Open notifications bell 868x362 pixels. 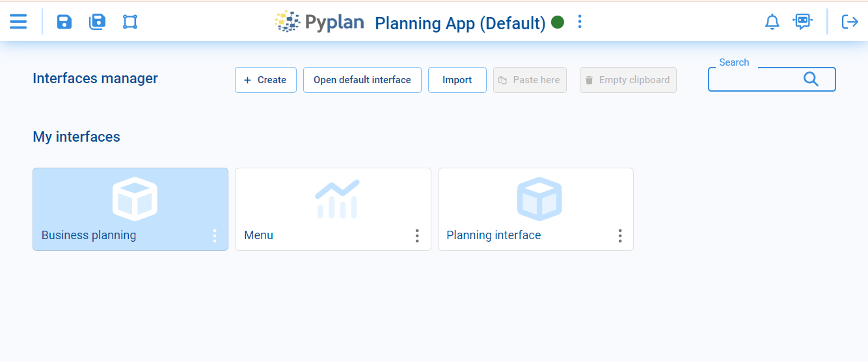[x=772, y=21]
